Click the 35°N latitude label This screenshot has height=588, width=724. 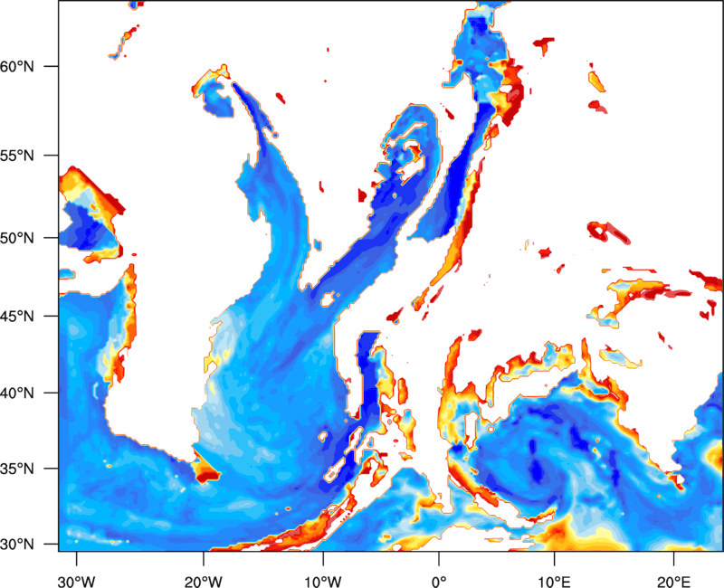click(x=17, y=469)
